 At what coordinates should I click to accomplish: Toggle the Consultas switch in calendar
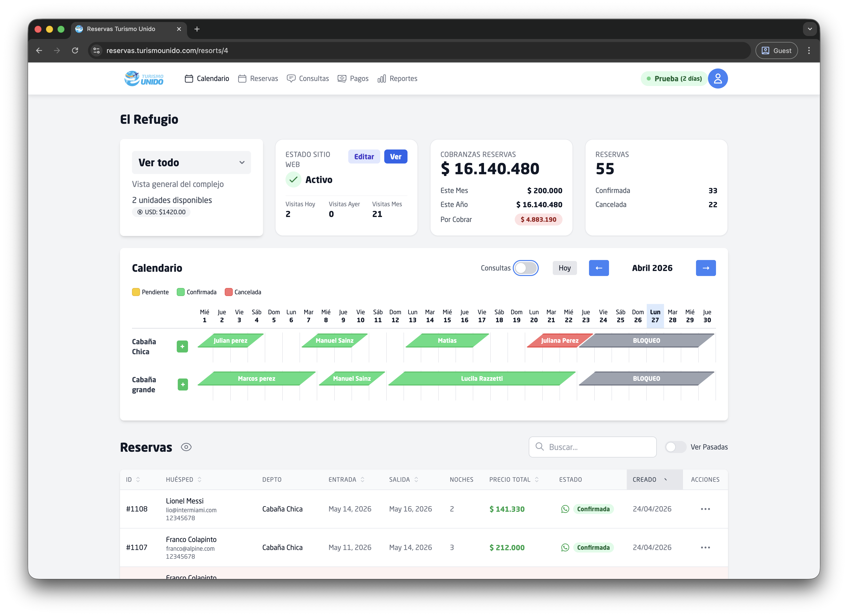coord(526,268)
